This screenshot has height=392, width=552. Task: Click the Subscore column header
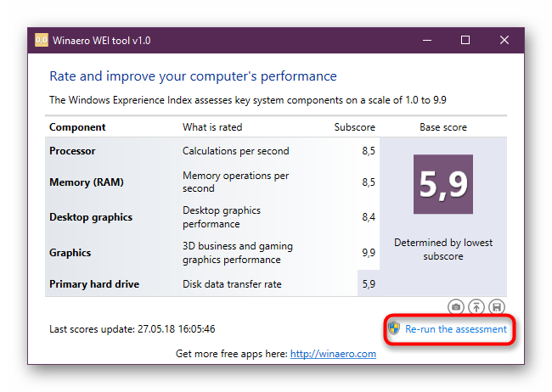[x=354, y=127]
